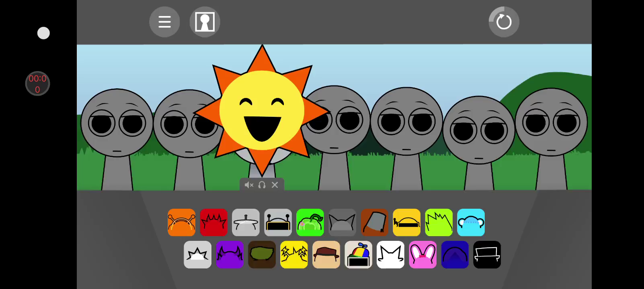Remove the sun character with X

point(275,185)
